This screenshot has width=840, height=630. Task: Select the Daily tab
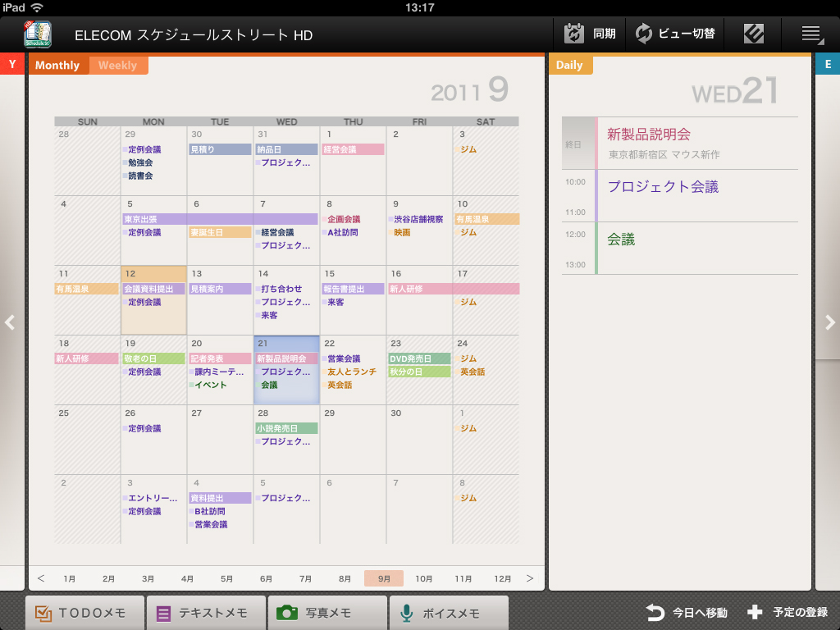[x=569, y=65]
